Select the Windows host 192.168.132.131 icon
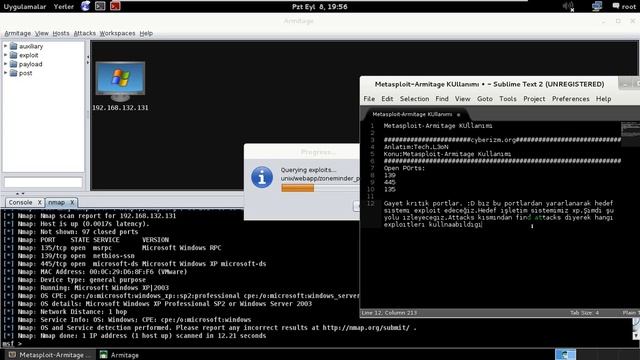The image size is (640, 360). pyautogui.click(x=120, y=81)
